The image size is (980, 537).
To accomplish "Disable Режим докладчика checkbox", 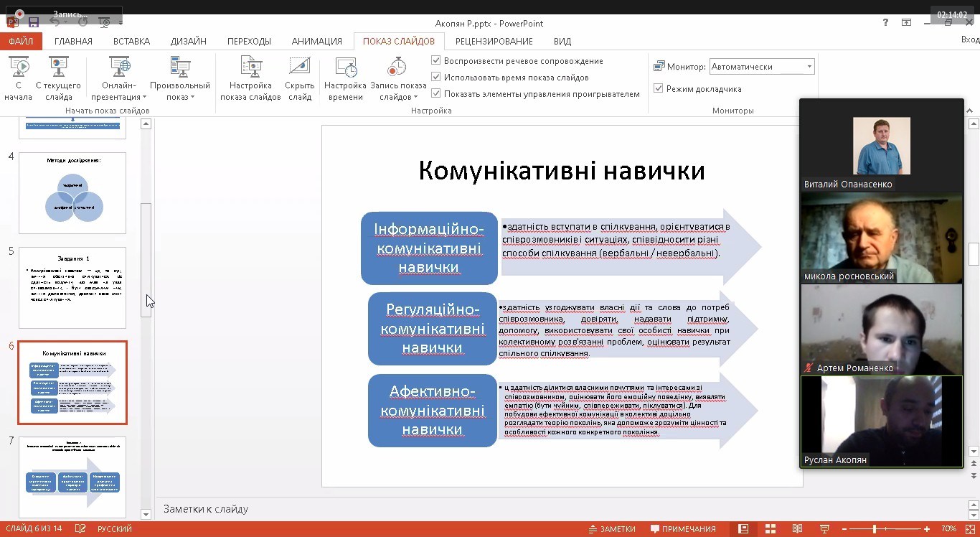I will pyautogui.click(x=659, y=88).
